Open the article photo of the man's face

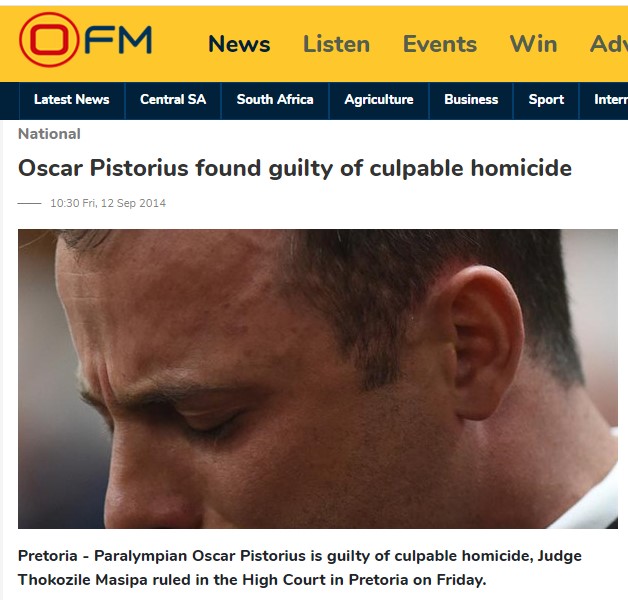[x=318, y=379]
